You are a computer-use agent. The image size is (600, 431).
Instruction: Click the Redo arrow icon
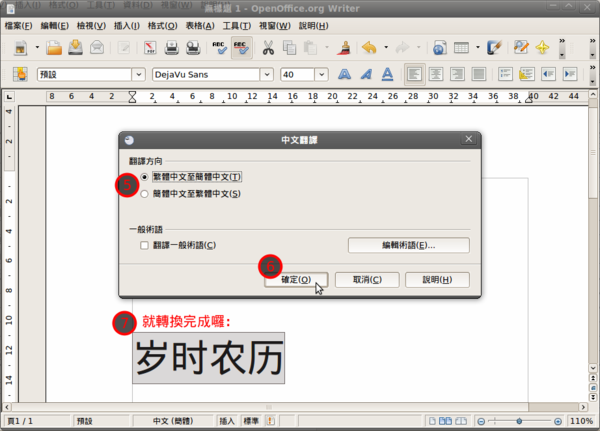(403, 48)
